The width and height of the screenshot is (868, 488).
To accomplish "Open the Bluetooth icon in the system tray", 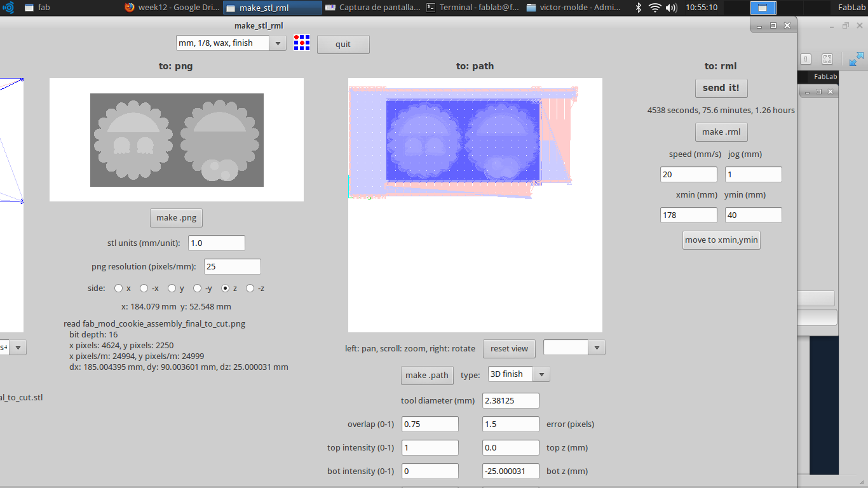I will click(x=637, y=8).
